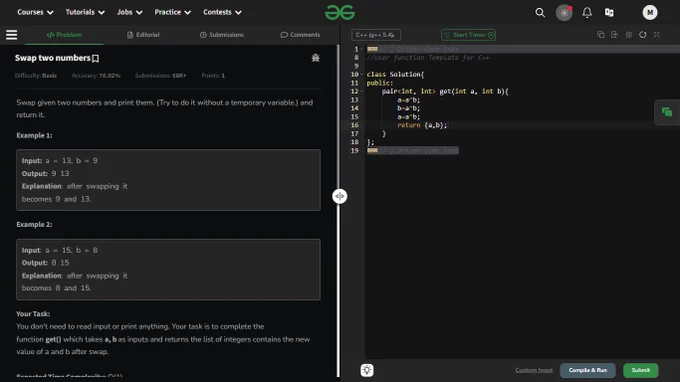This screenshot has width=680, height=382.
Task: Click the return statement on line 16
Action: 422,125
